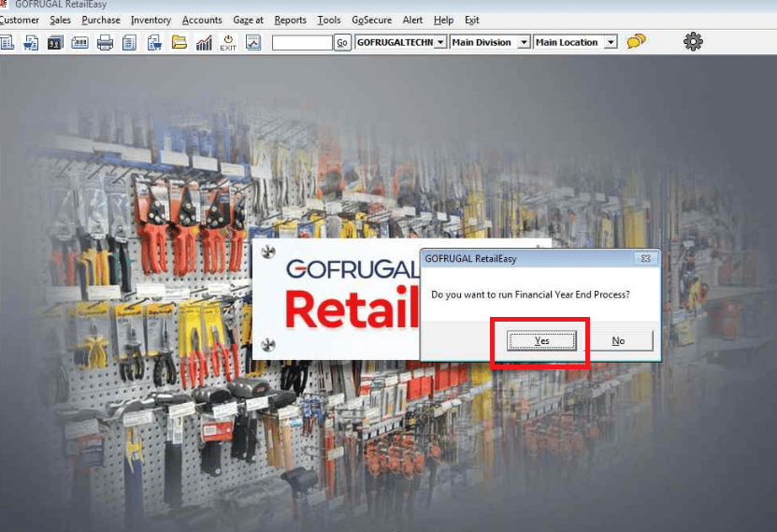Open the Customer menu

[x=19, y=20]
